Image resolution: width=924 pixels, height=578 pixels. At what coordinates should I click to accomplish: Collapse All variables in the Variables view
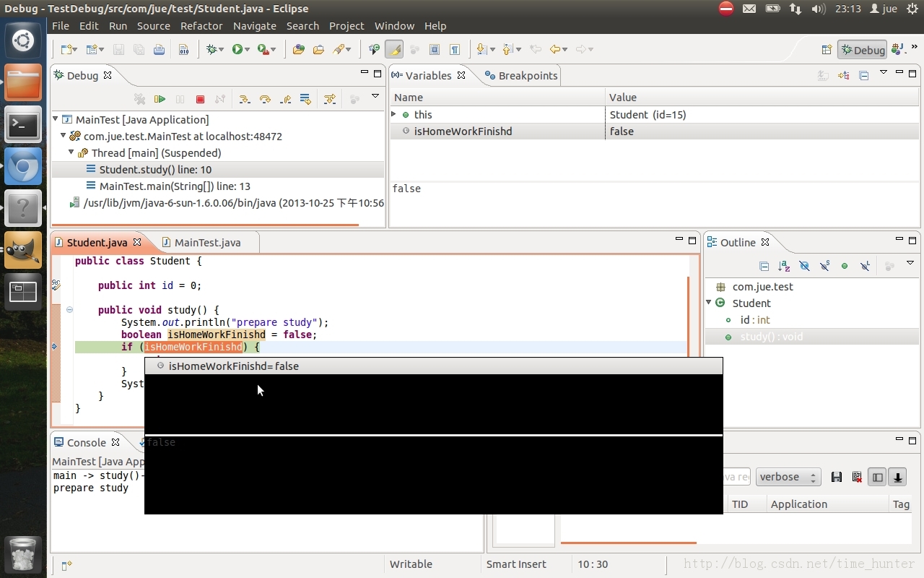(863, 75)
